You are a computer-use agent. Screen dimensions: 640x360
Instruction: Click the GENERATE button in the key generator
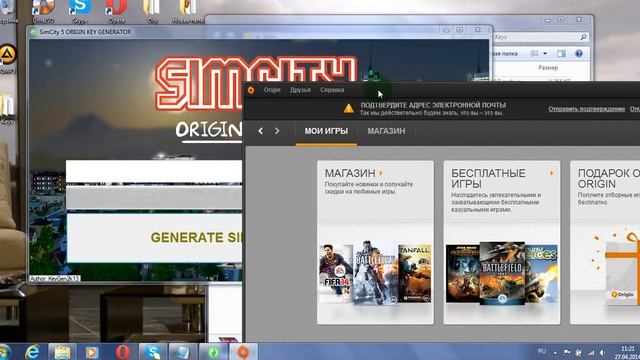tap(155, 238)
